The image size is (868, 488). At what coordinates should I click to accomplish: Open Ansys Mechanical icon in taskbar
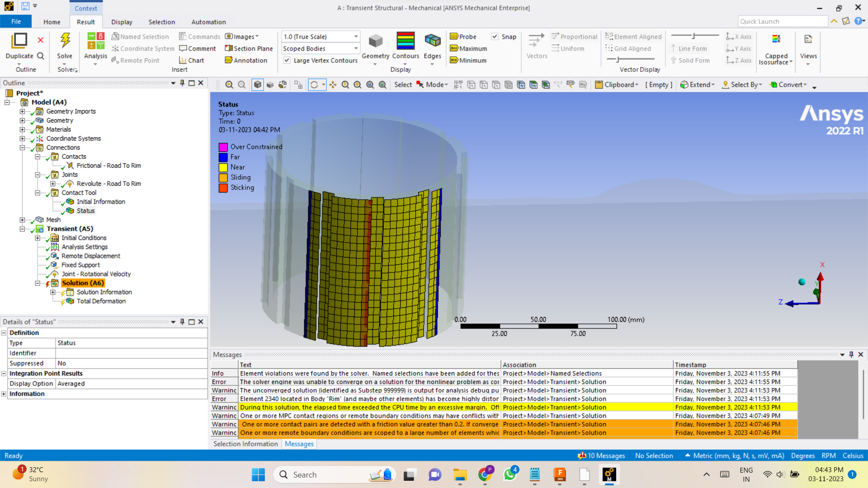(x=609, y=474)
